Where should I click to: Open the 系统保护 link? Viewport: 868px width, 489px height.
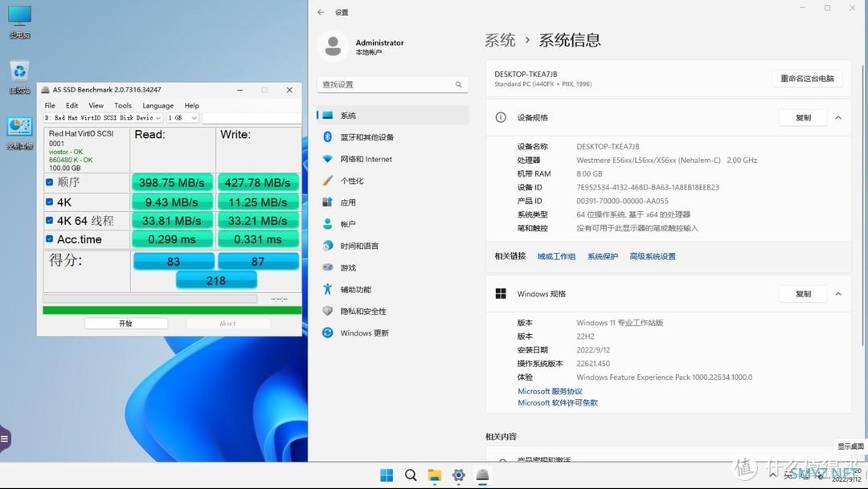(x=602, y=256)
